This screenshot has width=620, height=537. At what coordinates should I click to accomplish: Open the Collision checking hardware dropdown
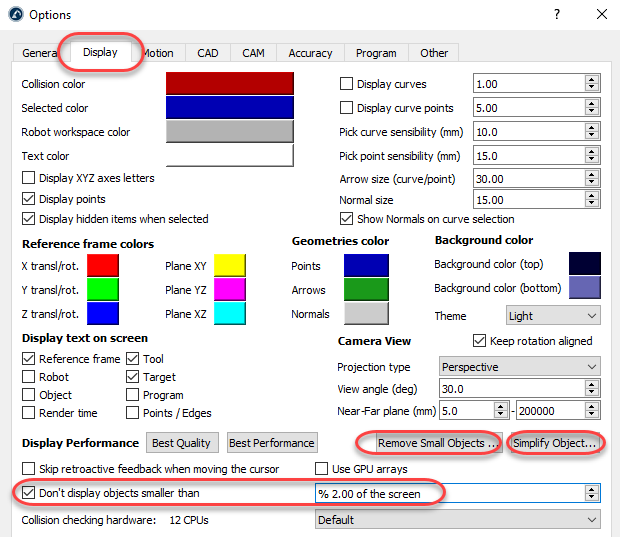tap(457, 520)
